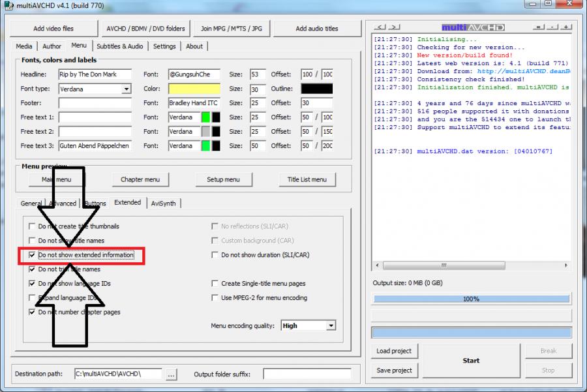Open the download link in the log
This screenshot has width=587, height=392.
tap(523, 71)
